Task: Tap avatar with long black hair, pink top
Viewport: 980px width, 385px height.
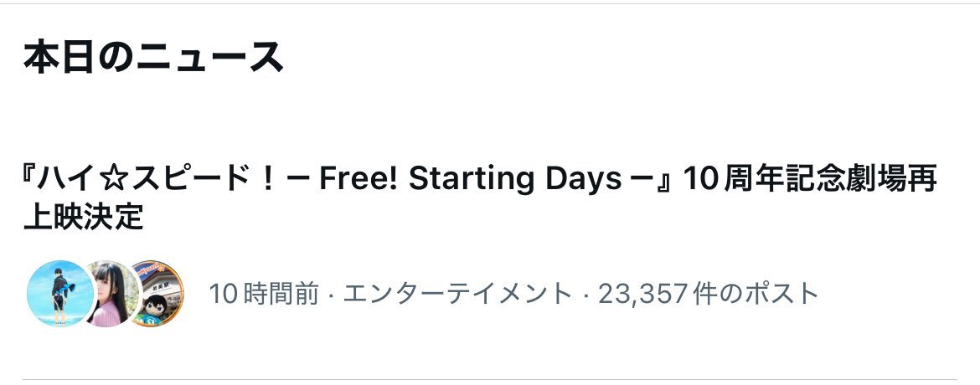Action: pos(109,294)
